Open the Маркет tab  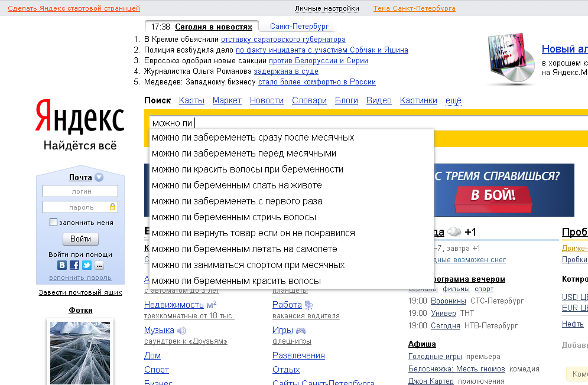[227, 100]
